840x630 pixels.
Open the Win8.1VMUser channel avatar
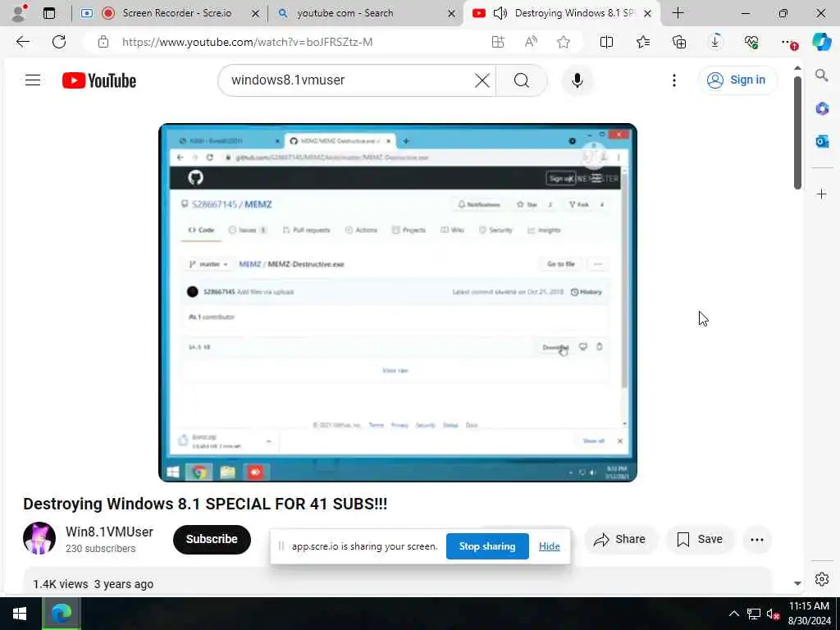39,538
